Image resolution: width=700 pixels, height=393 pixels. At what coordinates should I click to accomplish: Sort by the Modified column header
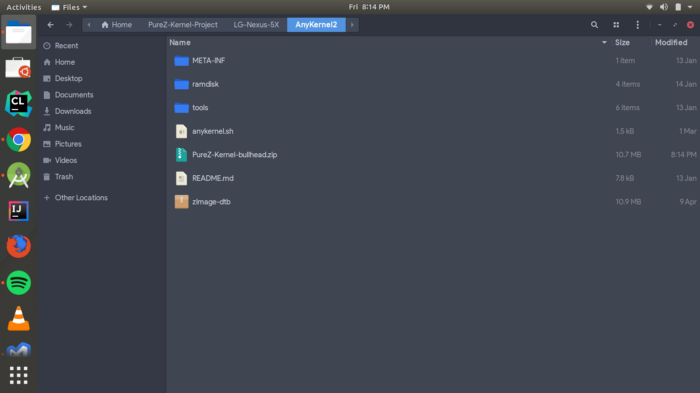[671, 42]
